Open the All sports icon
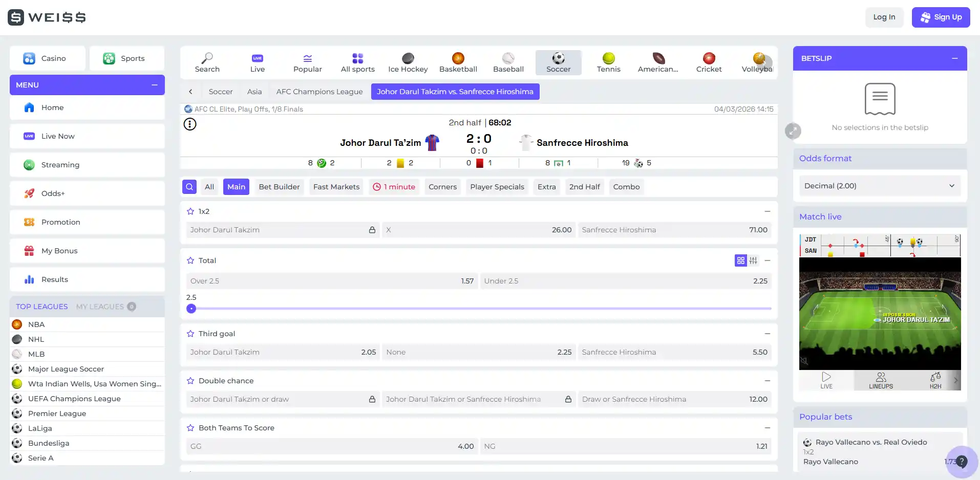Image resolution: width=980 pixels, height=480 pixels. point(357,62)
